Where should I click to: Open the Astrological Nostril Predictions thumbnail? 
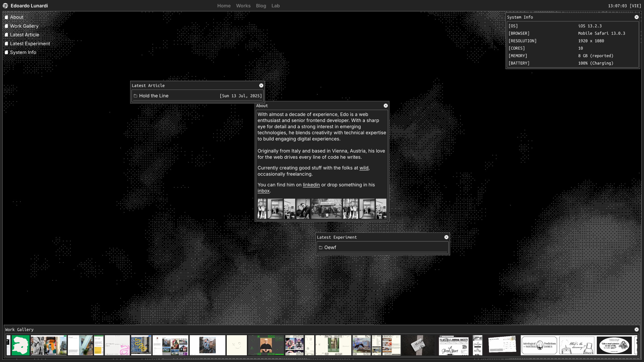(x=539, y=345)
